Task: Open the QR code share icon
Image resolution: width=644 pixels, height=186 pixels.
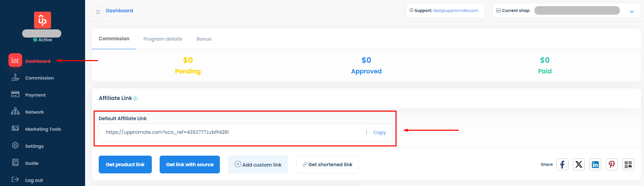Action: [x=628, y=164]
